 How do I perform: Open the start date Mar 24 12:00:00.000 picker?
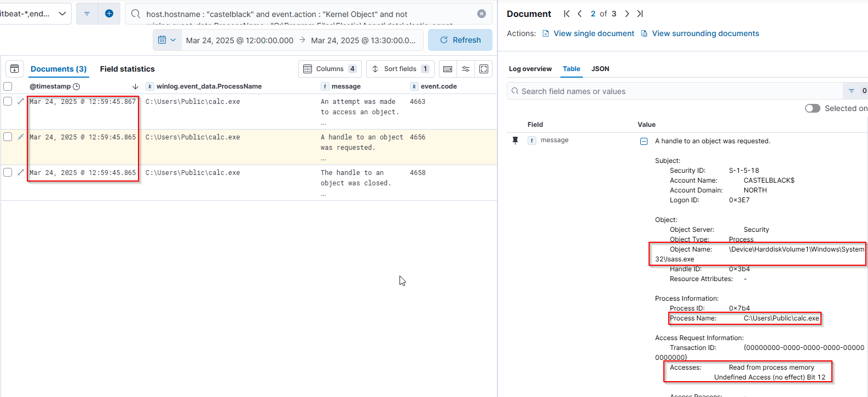240,40
